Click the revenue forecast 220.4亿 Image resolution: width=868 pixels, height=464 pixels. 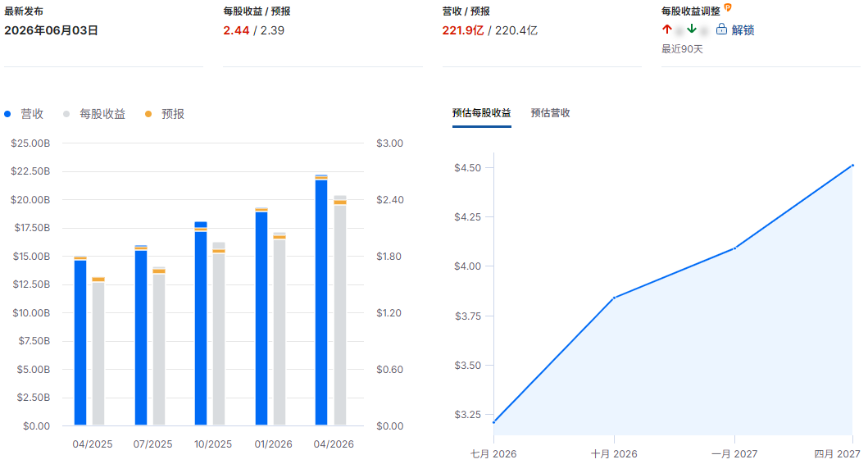coord(516,30)
